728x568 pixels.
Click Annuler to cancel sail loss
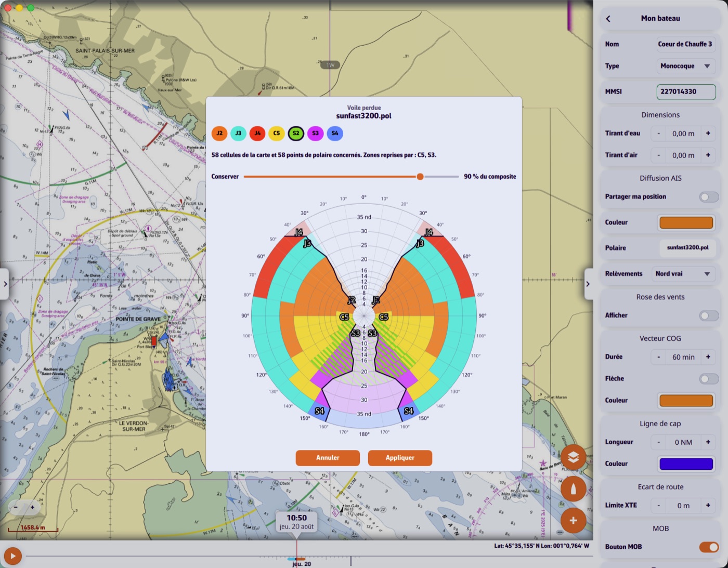[x=328, y=458]
